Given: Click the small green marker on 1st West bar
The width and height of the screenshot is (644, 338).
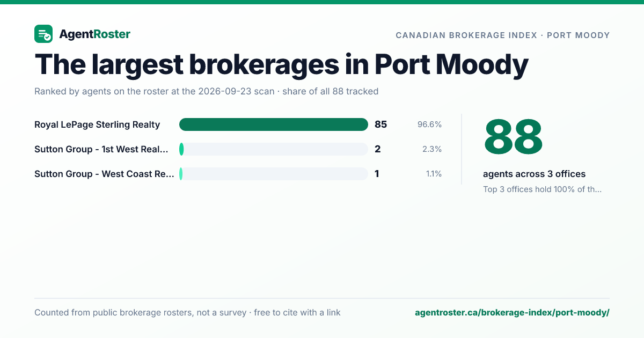Looking at the screenshot, I should pyautogui.click(x=181, y=149).
